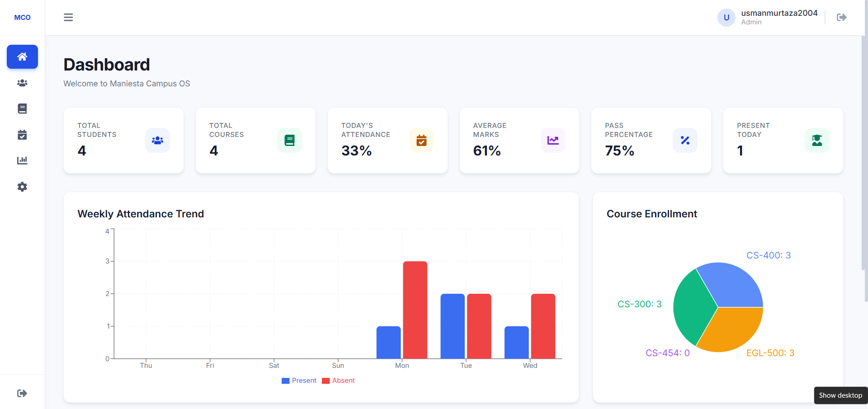Click the U user avatar
This screenshot has width=868, height=409.
click(726, 18)
